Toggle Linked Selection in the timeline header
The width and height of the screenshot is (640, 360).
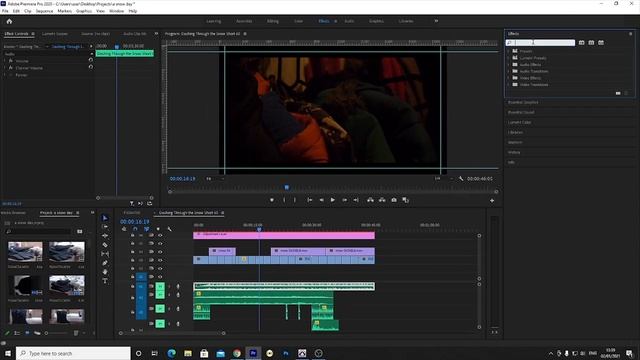tap(147, 229)
